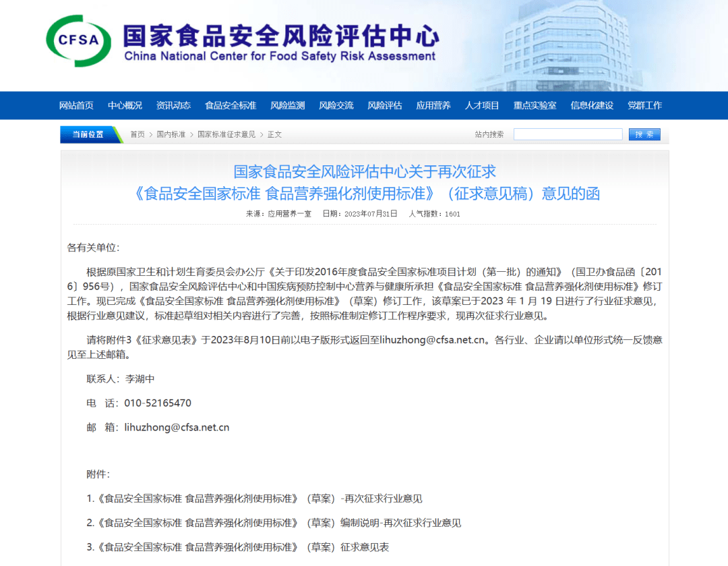Go to 资讯动态 section
Image resolution: width=728 pixels, height=566 pixels.
[x=173, y=105]
